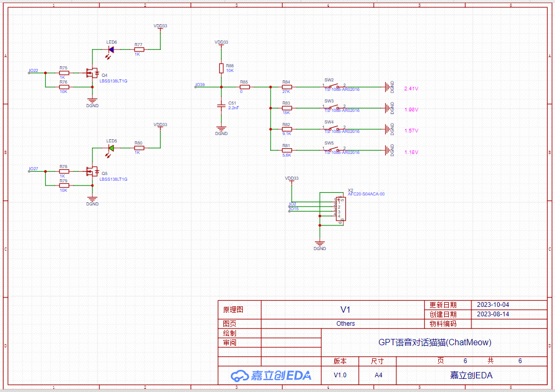The height and width of the screenshot is (392, 555).
Task: Click the GPT ChatMeow title text
Action: 435,342
